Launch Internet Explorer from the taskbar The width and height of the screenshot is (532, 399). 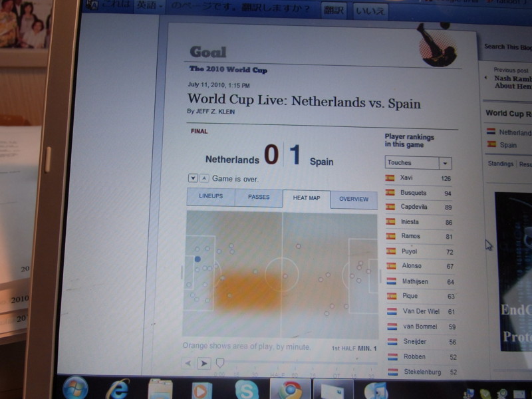[118, 389]
